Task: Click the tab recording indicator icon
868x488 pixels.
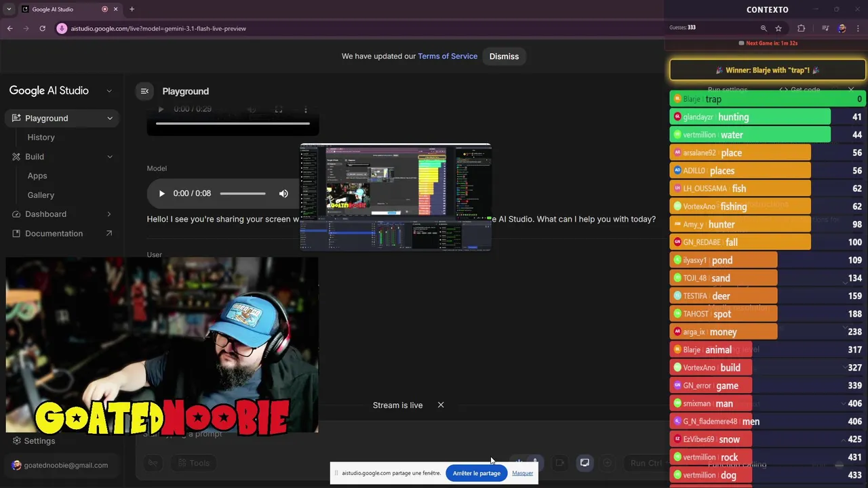Action: coord(104,9)
